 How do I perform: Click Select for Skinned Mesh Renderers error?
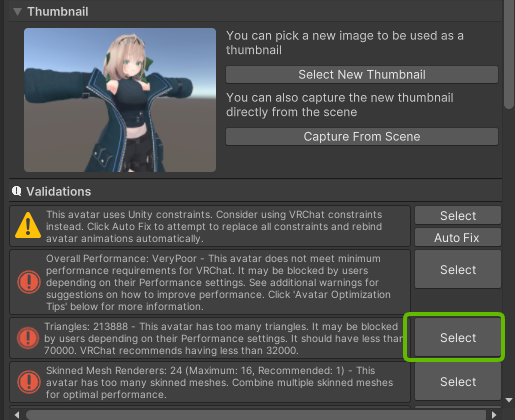click(458, 381)
